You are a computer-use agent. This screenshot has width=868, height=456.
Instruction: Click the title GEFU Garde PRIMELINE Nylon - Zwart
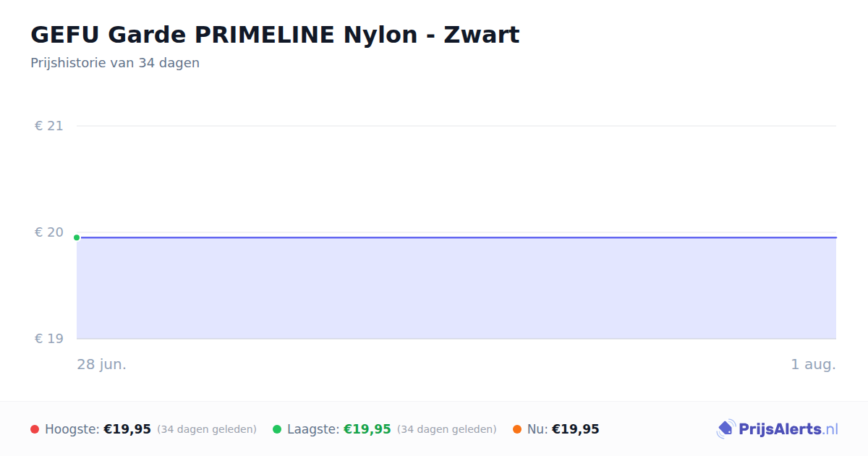(275, 35)
